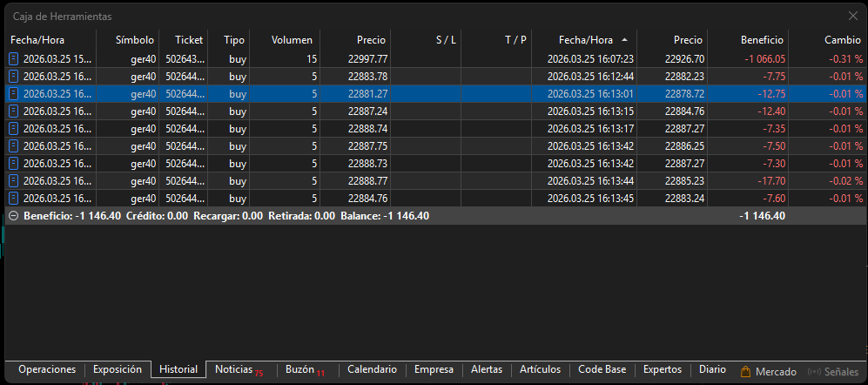Select the trade row with -17.70 loss

coord(435,180)
